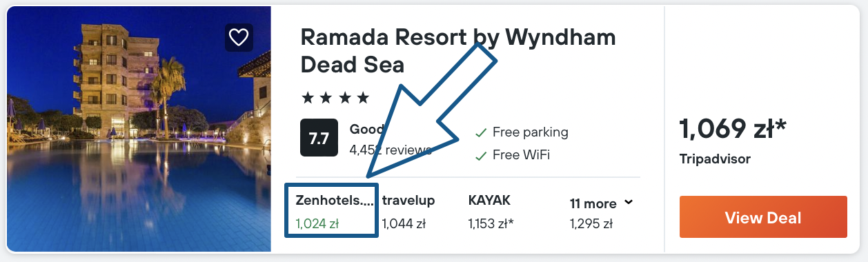The width and height of the screenshot is (868, 262).
Task: Click the 1,295 zł price under 11 more
Action: point(591,223)
